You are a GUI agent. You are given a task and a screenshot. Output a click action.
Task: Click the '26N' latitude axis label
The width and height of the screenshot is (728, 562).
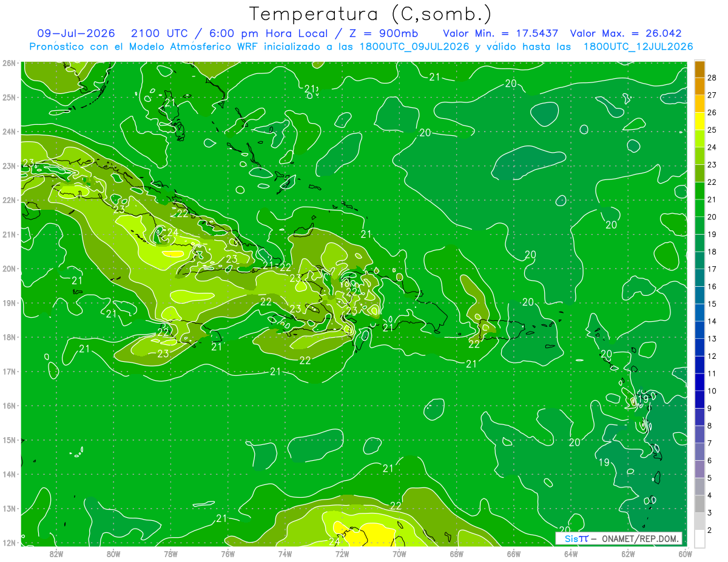click(x=9, y=62)
